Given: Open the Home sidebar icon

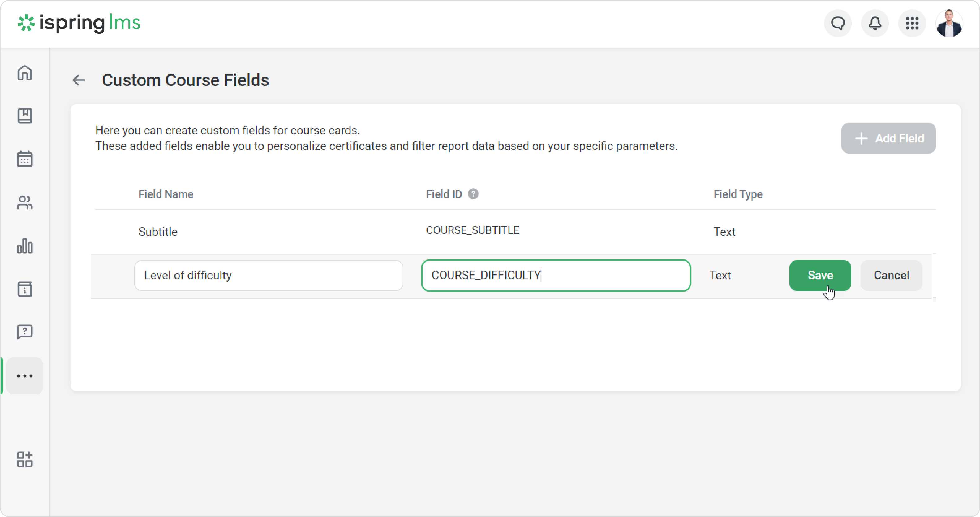Looking at the screenshot, I should (25, 72).
